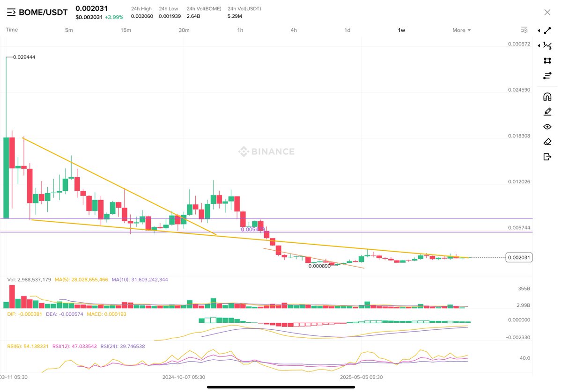This screenshot has width=562, height=392.
Task: Select the 1d timeframe
Action: 348,30
